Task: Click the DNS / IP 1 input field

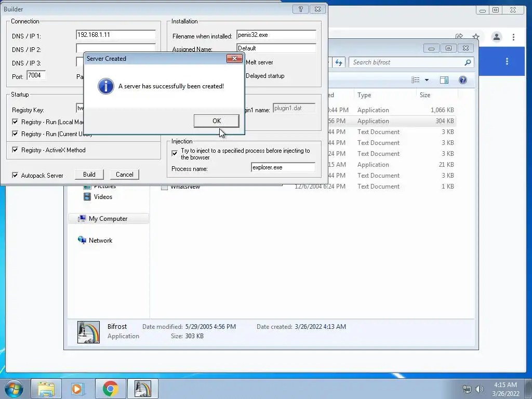Action: (116, 35)
